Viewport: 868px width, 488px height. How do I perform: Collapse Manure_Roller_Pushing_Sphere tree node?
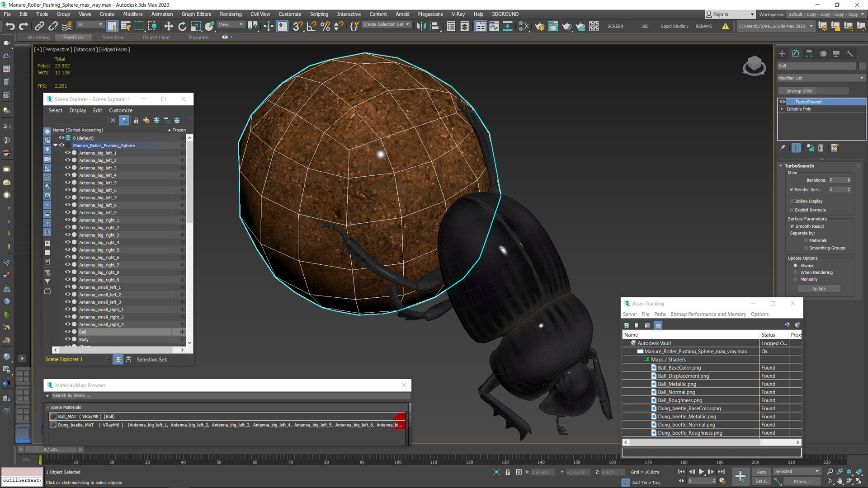point(55,145)
